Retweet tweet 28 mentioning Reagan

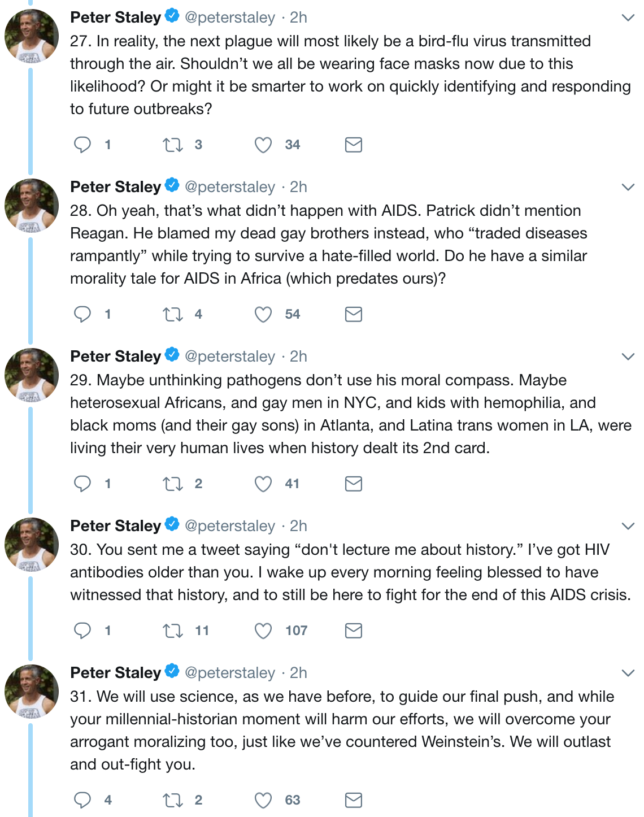pos(172,314)
